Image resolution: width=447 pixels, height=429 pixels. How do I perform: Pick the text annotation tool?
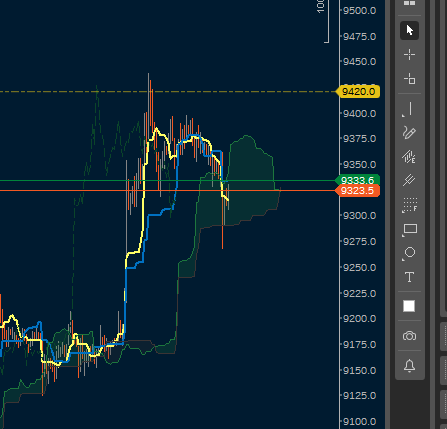[x=409, y=277]
